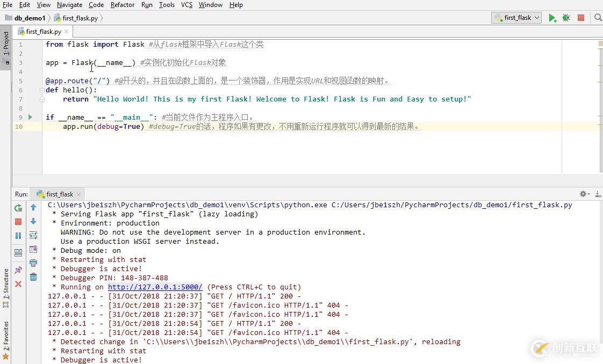Open Search Everywhere with the magnifier
The image size is (603, 364).
pyautogui.click(x=598, y=18)
